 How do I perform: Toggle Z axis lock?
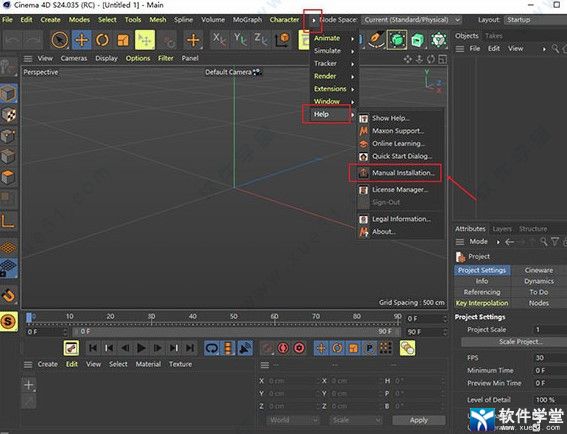click(x=260, y=39)
